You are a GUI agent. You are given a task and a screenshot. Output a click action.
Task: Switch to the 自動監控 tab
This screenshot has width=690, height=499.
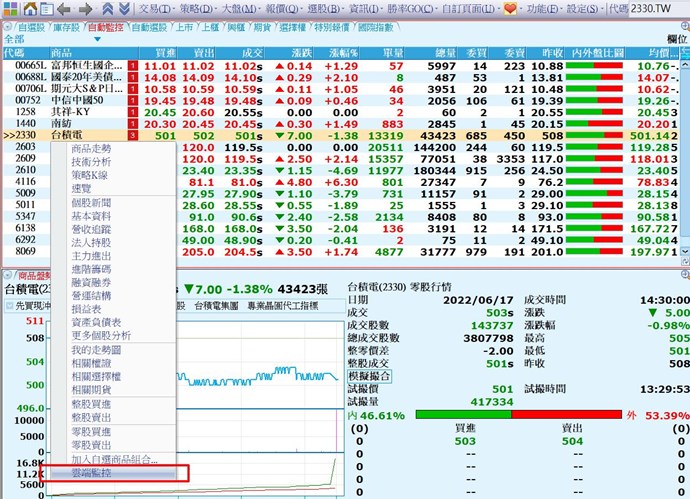[105, 27]
